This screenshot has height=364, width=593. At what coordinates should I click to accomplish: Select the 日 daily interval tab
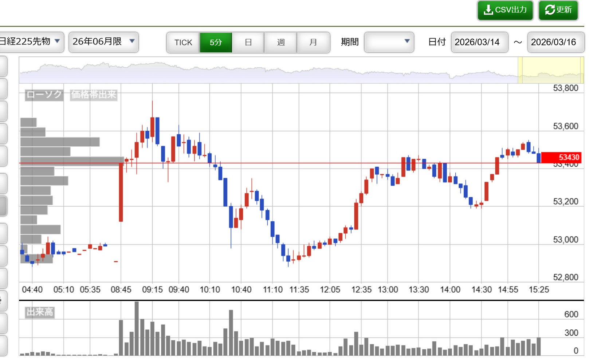click(x=248, y=43)
